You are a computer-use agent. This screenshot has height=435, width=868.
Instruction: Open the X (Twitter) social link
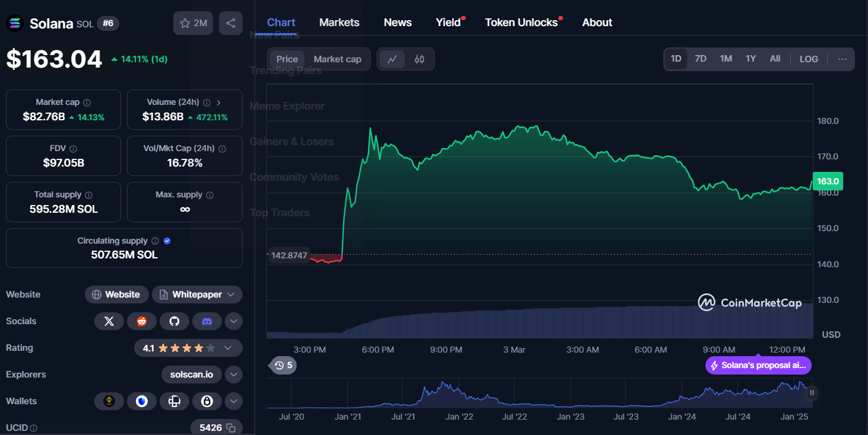pyautogui.click(x=109, y=321)
